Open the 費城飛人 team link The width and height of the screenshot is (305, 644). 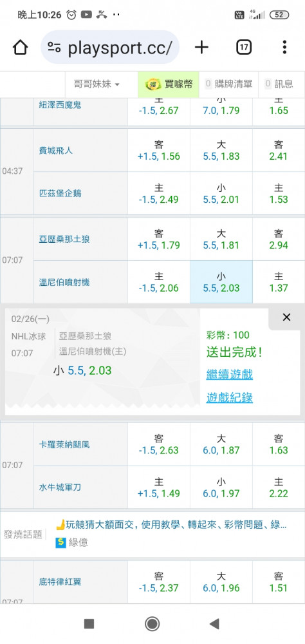(x=56, y=150)
